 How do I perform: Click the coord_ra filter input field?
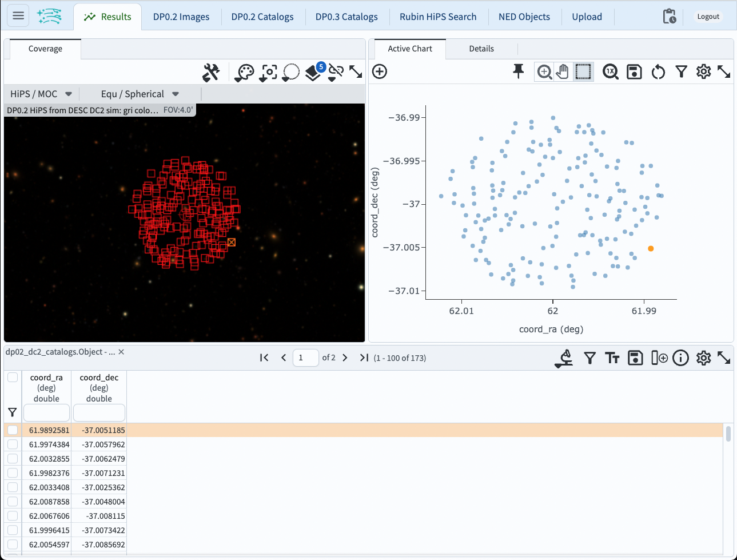pos(46,412)
